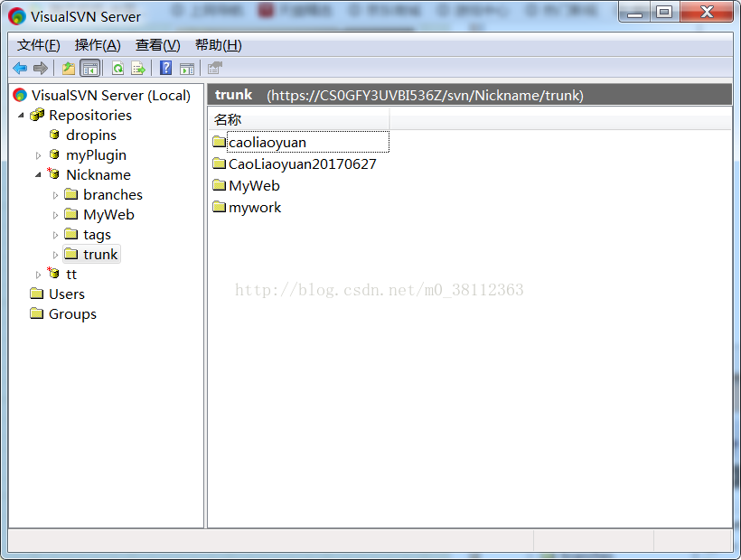Minimize the VisualSVN Server window
The height and width of the screenshot is (560, 741).
tap(634, 13)
